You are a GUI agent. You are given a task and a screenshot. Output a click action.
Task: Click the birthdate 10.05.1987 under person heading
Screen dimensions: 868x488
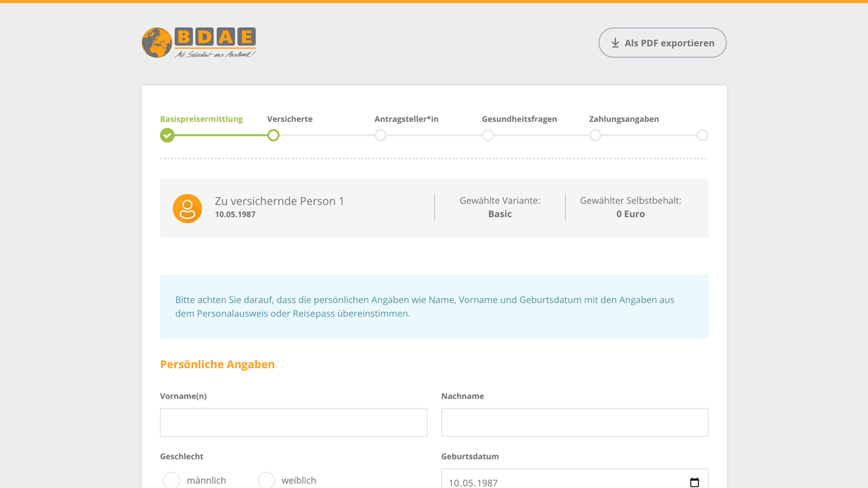(235, 214)
